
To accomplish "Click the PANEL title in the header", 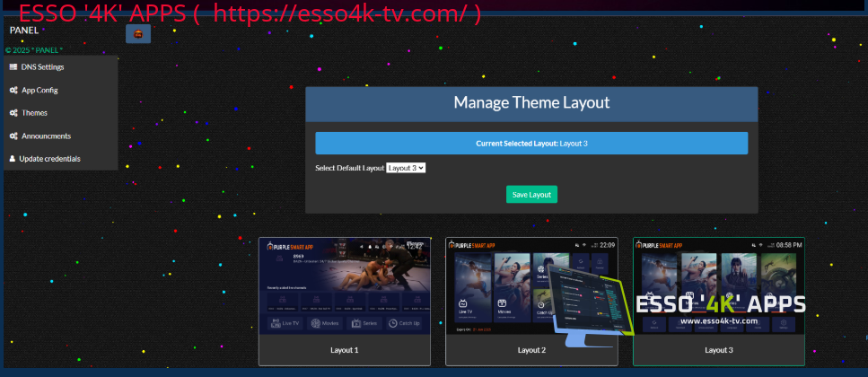I will pyautogui.click(x=24, y=31).
